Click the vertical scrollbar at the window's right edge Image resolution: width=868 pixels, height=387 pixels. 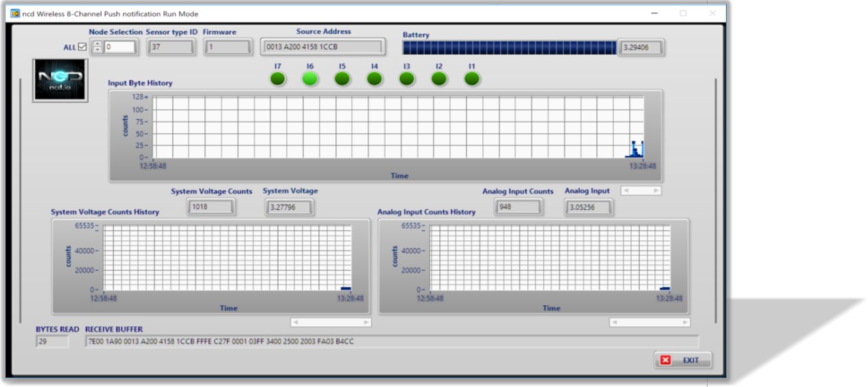click(716, 201)
